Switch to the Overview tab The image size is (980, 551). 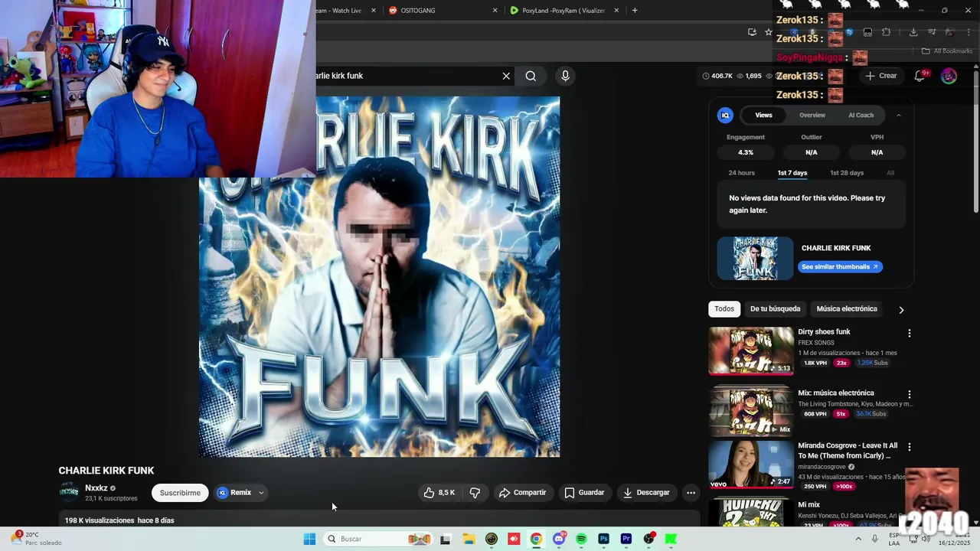click(812, 115)
